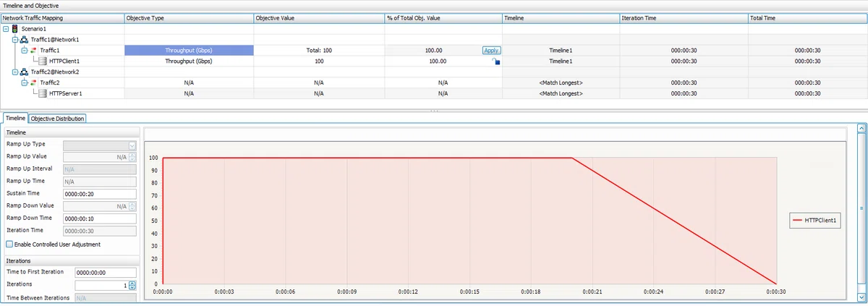Click the 100 objective value for HTTPClient1
This screenshot has height=306, width=868.
point(319,61)
